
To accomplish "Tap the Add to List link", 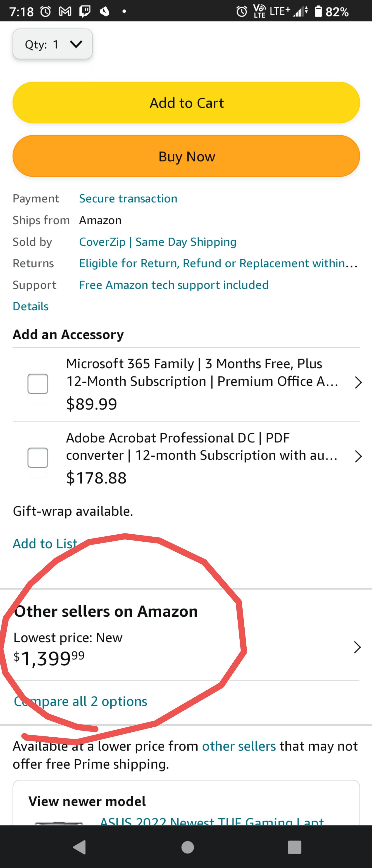I will 45,543.
